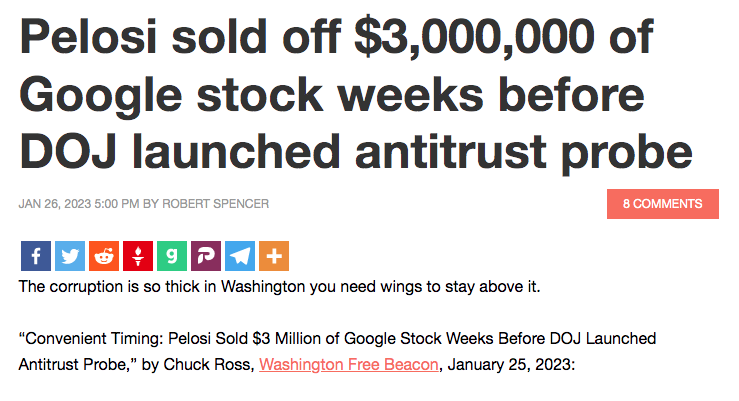Share the article via Twitter icon
The image size is (739, 401).
(x=70, y=256)
